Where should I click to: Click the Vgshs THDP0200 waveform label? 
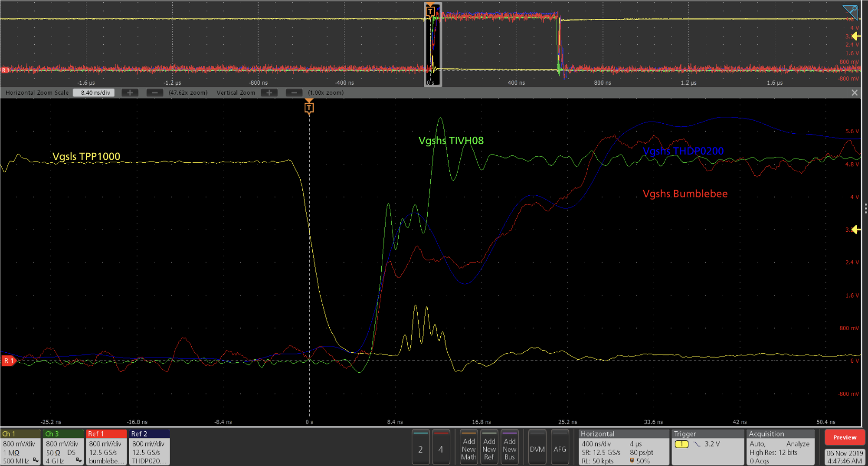(x=683, y=151)
